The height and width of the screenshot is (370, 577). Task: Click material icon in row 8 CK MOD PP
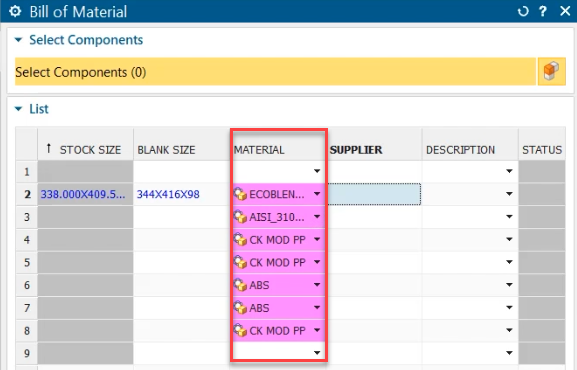coord(240,331)
